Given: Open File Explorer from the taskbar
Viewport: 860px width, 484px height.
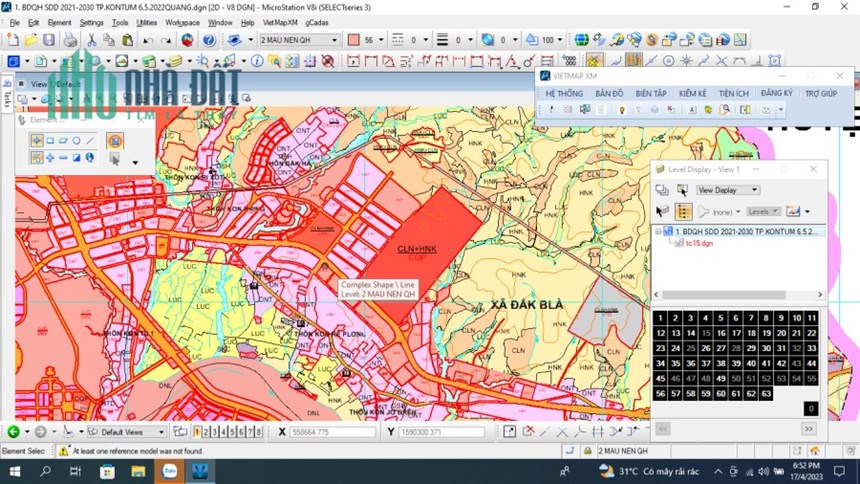Looking at the screenshot, I should pyautogui.click(x=138, y=471).
